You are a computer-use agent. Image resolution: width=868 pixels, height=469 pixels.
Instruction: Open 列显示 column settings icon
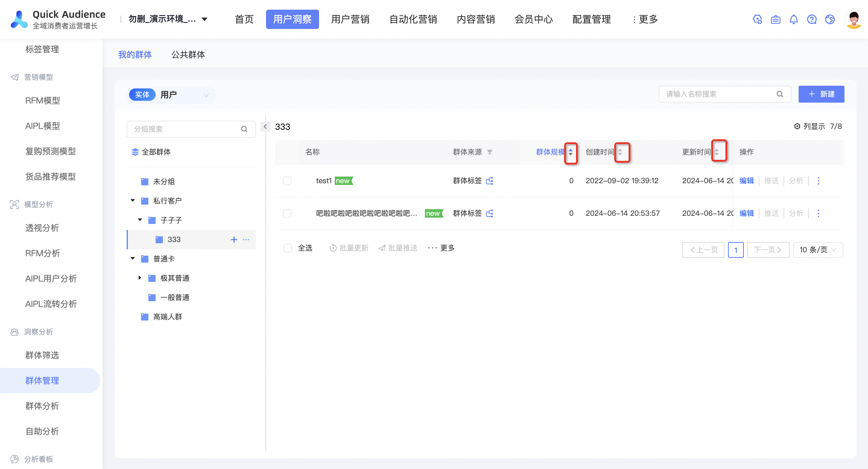tap(797, 126)
